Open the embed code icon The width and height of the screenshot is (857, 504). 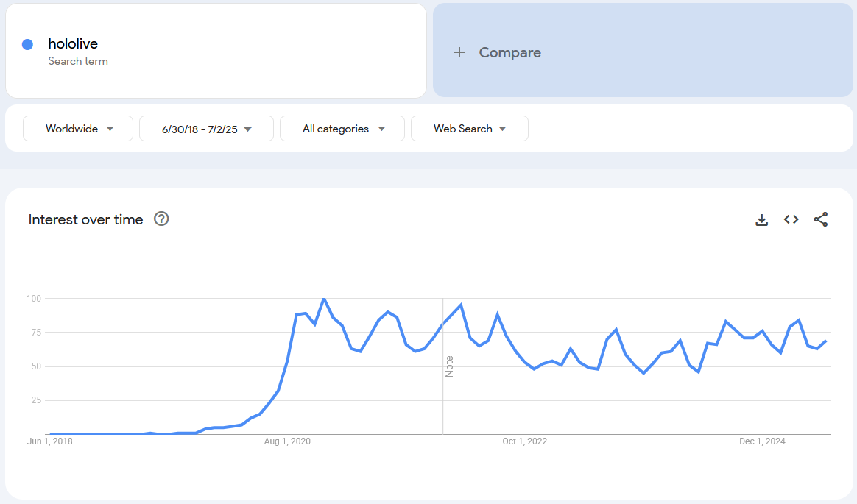[791, 219]
